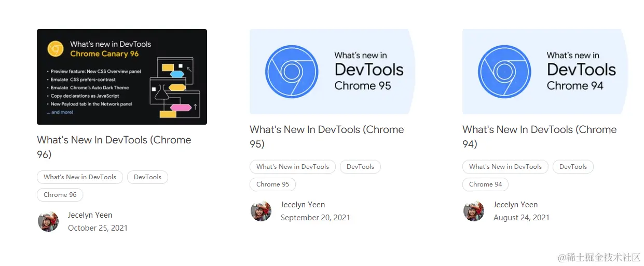Click Jecelyn Yeen's avatar under Chrome 96 post
Screen dimensions: 644x266
48,221
